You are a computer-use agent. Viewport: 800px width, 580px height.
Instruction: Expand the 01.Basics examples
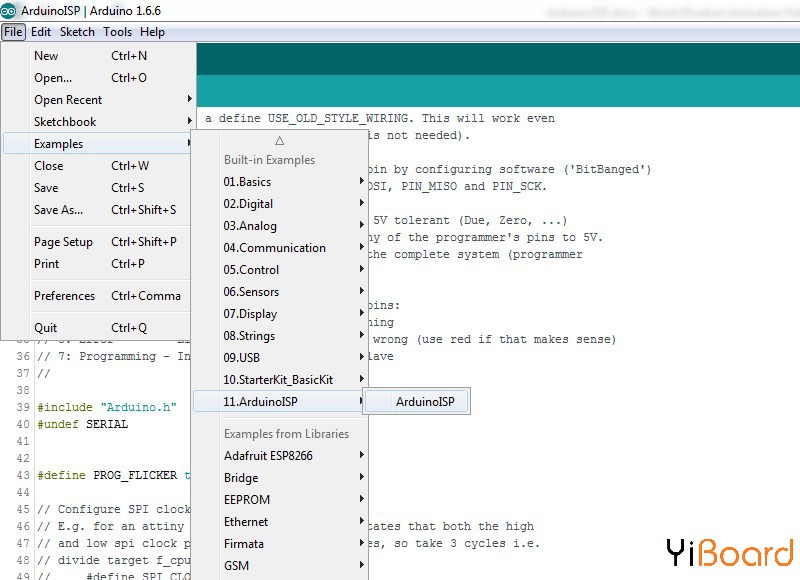point(280,182)
